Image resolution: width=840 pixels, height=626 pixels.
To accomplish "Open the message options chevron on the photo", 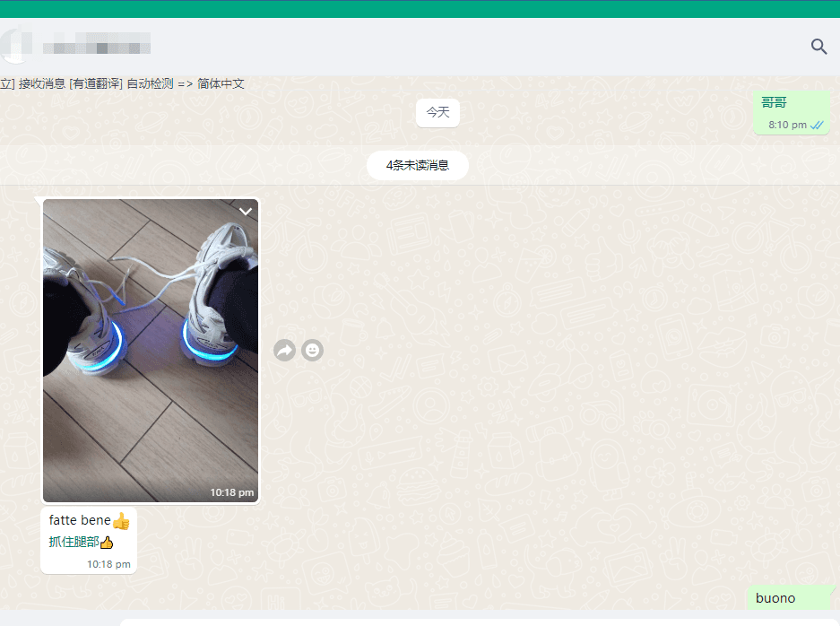I will click(x=246, y=212).
